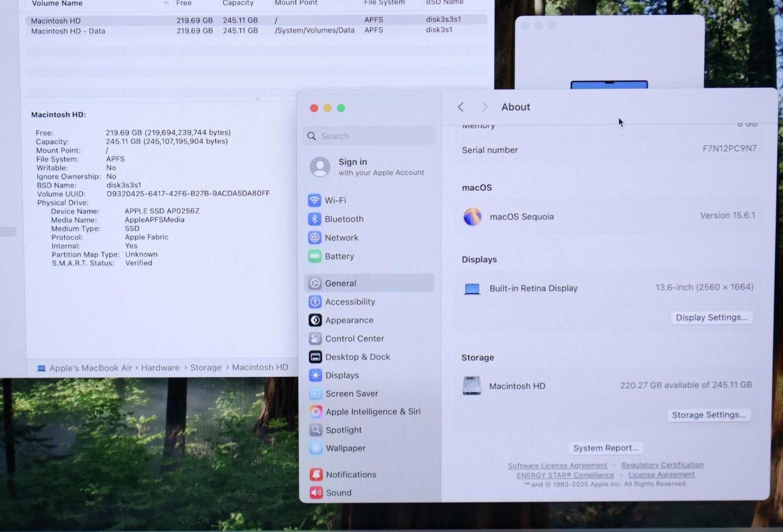Open Battery settings icon

[315, 256]
